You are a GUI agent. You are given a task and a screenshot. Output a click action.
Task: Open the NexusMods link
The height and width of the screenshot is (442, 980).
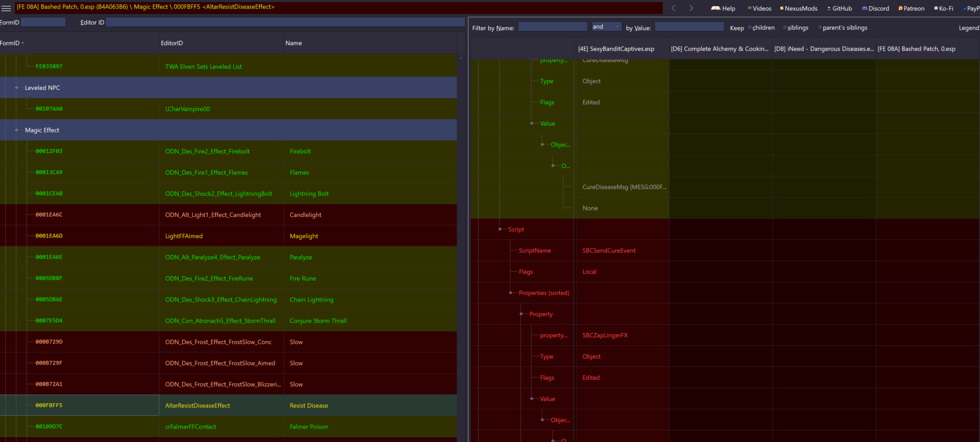(x=799, y=9)
